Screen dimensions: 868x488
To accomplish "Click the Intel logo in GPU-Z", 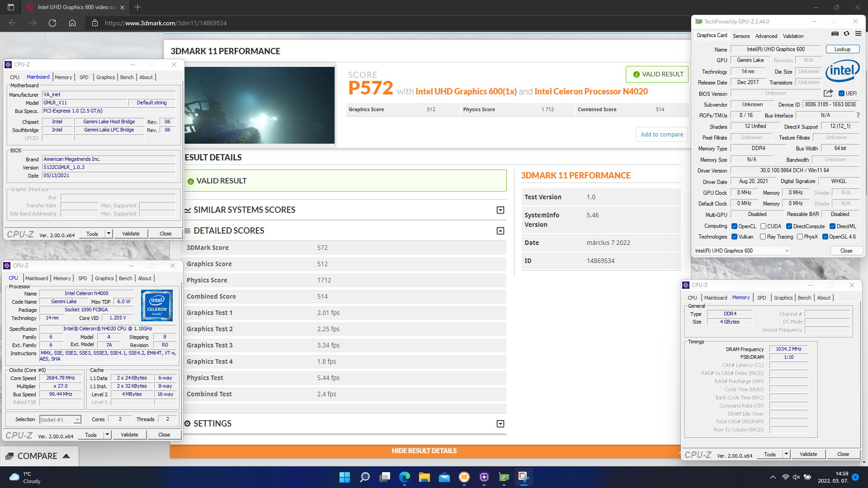I will click(843, 70).
